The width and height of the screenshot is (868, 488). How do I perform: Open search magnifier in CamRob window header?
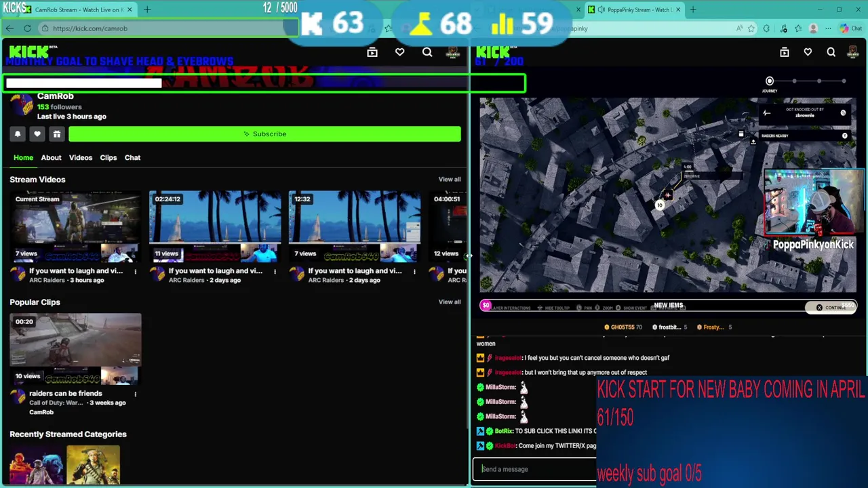(427, 52)
